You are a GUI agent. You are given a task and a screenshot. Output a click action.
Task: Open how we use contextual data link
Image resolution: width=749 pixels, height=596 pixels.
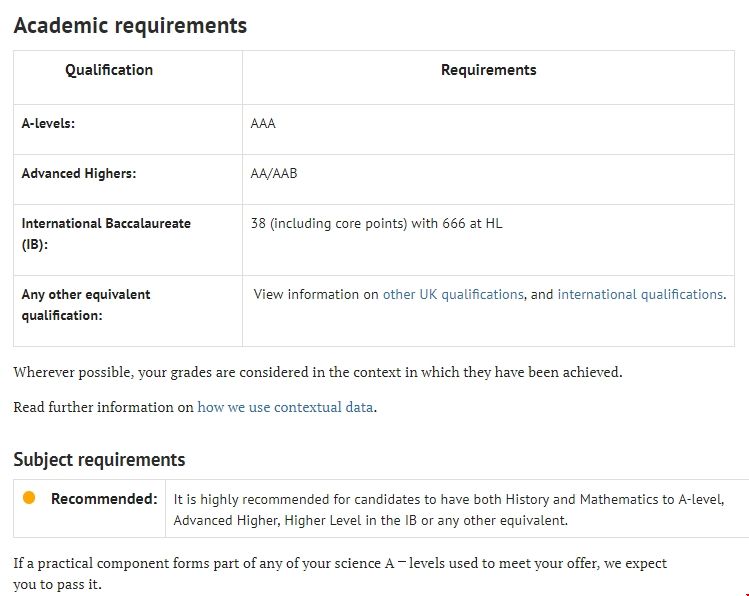point(286,407)
